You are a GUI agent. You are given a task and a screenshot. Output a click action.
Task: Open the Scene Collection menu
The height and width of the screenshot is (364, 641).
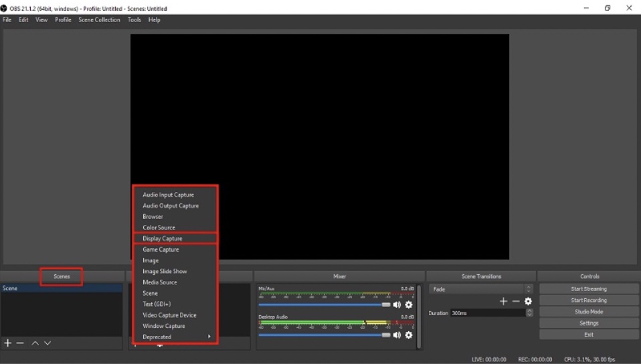[x=99, y=20]
